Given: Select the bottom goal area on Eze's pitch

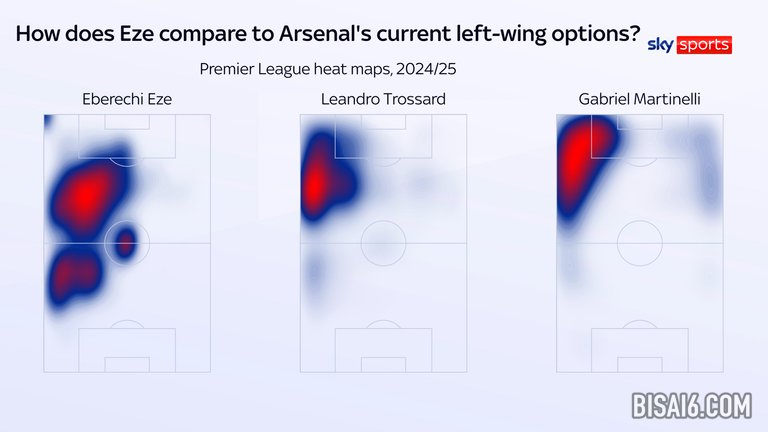Looking at the screenshot, I should coord(127,364).
